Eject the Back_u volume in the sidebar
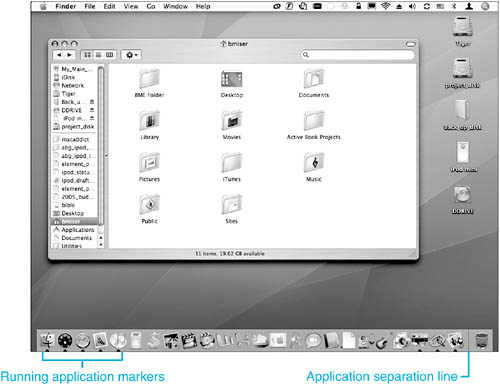Viewport: 500px width, 385px height. [92, 102]
